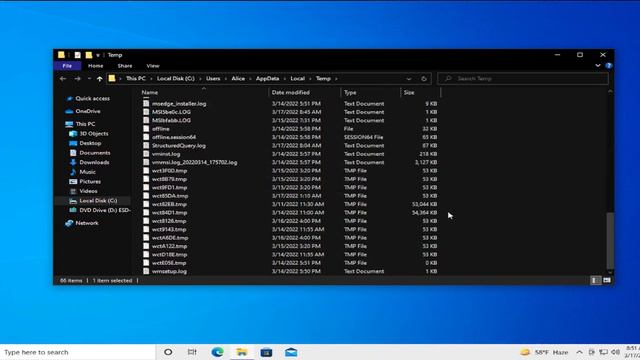640x360 pixels.
Task: Click File Explorer taskbar icon
Action: pos(242,352)
